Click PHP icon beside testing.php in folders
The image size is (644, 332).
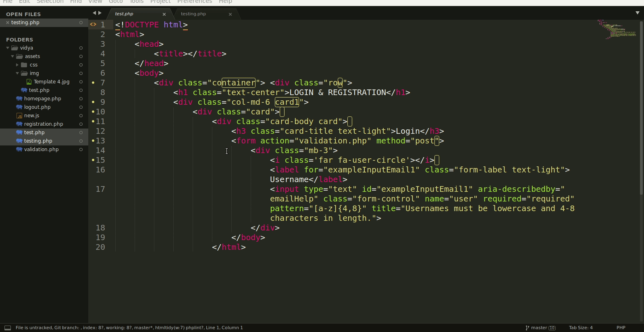tap(19, 141)
